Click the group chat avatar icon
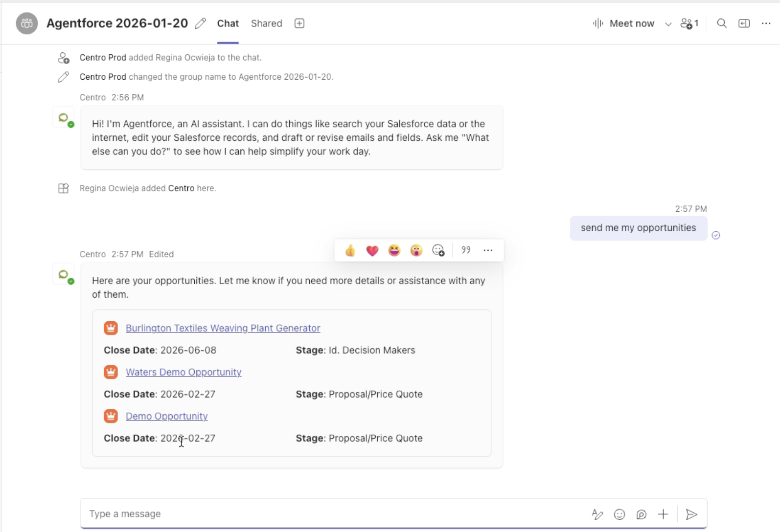780x532 pixels. [27, 23]
